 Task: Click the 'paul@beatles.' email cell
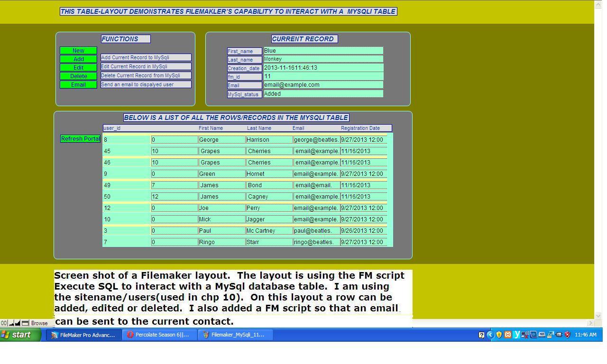pos(316,231)
